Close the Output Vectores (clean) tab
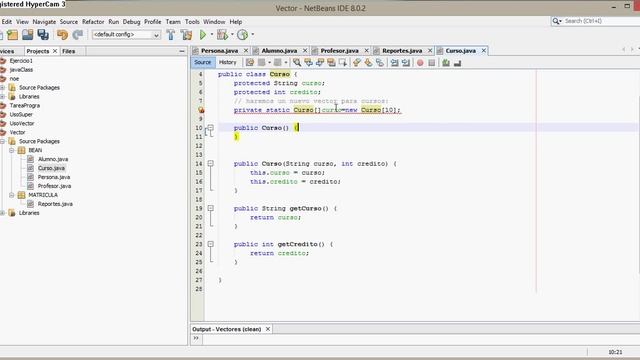The image size is (640, 360). point(268,329)
